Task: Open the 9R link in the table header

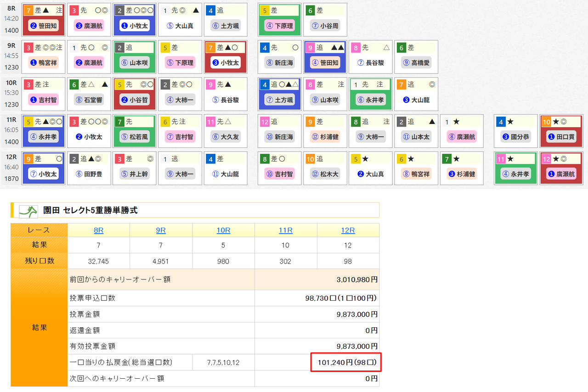Action: click(x=161, y=230)
